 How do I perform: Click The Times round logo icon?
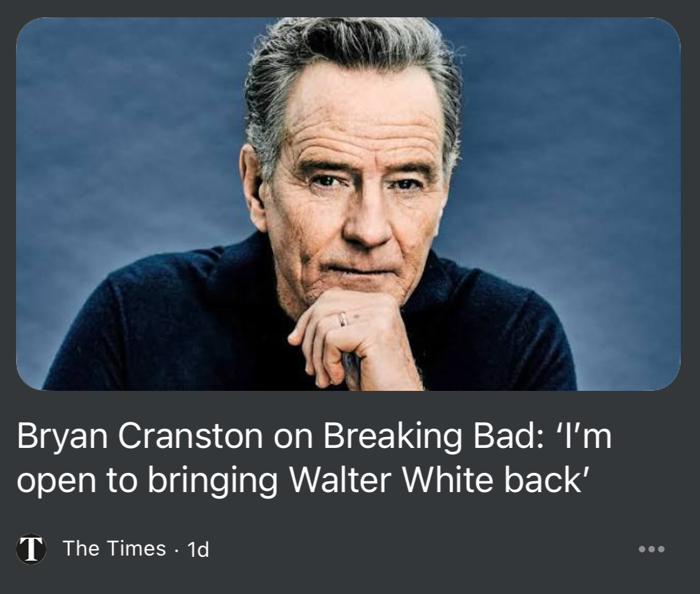click(x=31, y=549)
